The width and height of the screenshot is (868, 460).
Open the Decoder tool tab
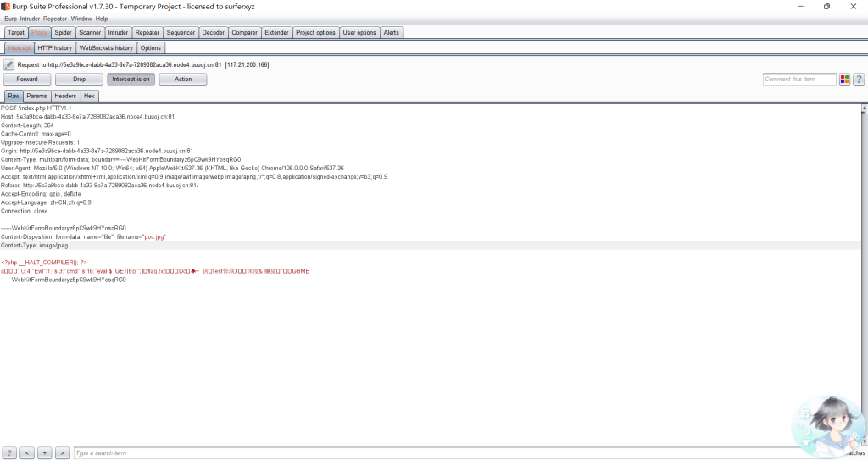click(214, 33)
